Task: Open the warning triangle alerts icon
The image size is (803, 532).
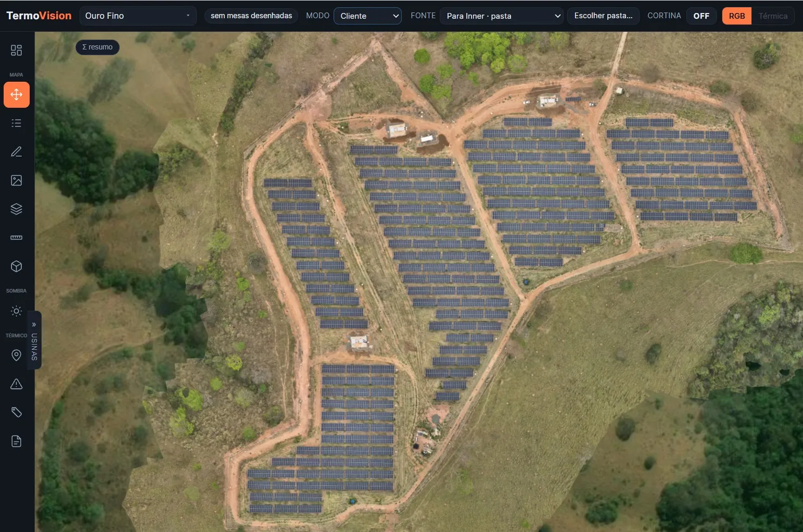Action: [16, 384]
